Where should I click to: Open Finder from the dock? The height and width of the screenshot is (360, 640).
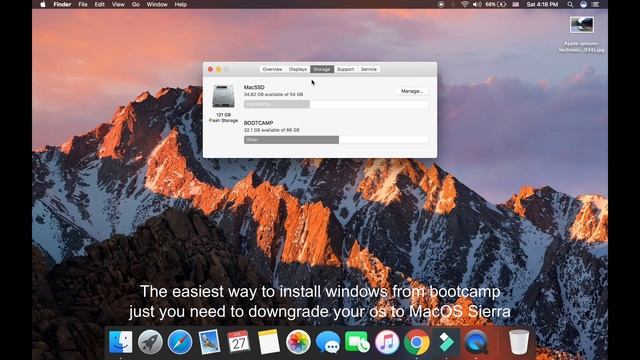pos(120,342)
